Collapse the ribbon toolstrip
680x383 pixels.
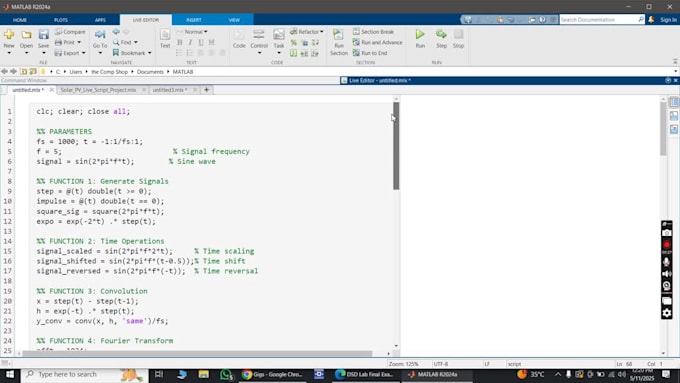(x=675, y=61)
